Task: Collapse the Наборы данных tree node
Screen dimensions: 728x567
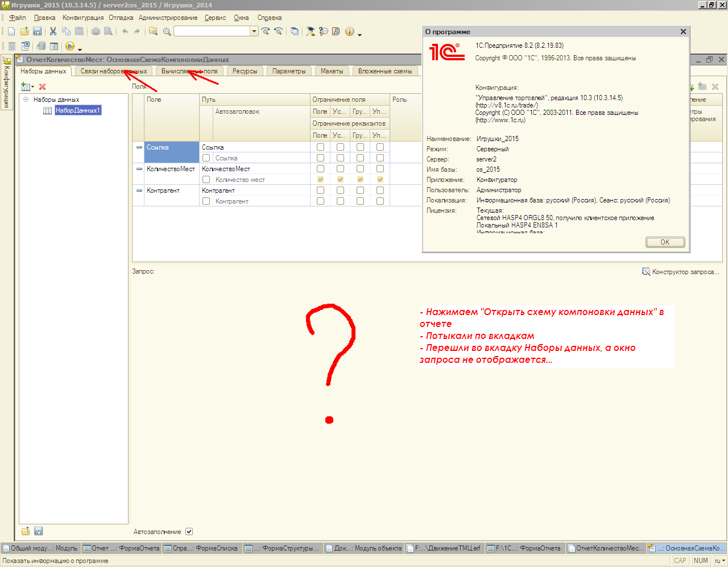Action: 26,100
